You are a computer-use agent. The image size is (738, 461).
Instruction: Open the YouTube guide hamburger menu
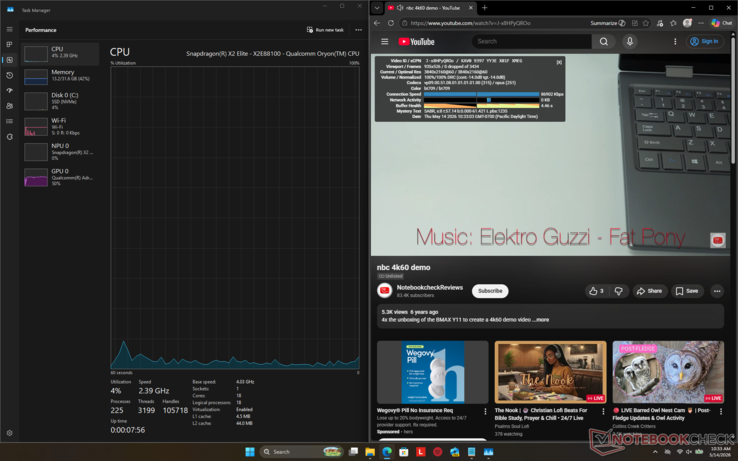pyautogui.click(x=385, y=41)
